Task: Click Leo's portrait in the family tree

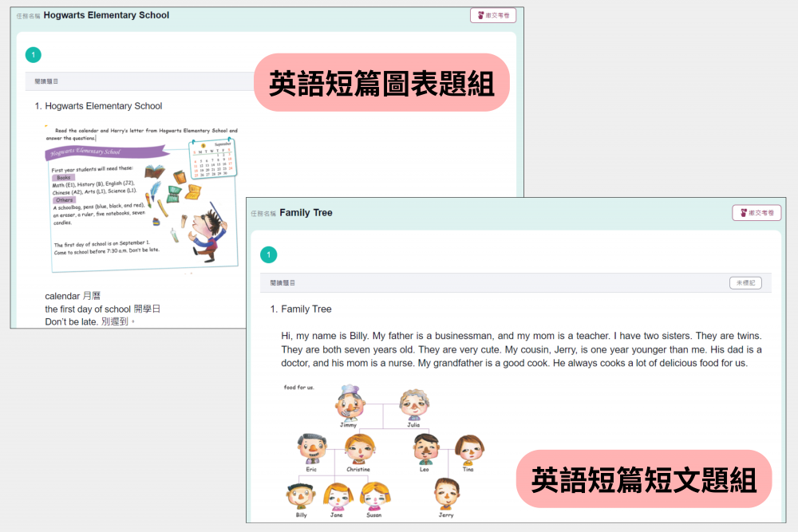Action: tap(425, 449)
